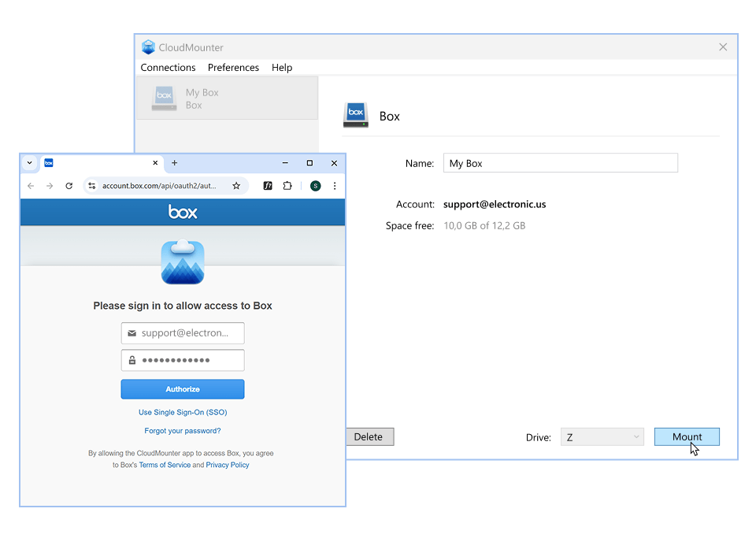This screenshot has height=542, width=756.
Task: Click the fx extension icon in toolbar
Action: click(268, 186)
